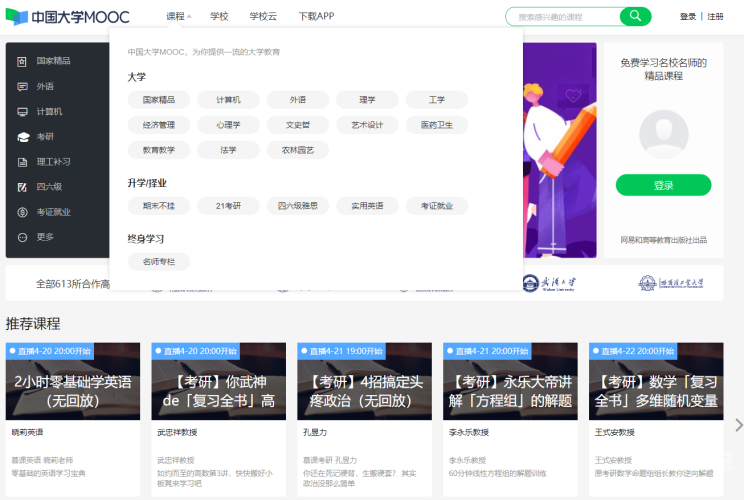Open the 2小时零基础学英语 course thumbnail
744x500 pixels.
point(73,381)
